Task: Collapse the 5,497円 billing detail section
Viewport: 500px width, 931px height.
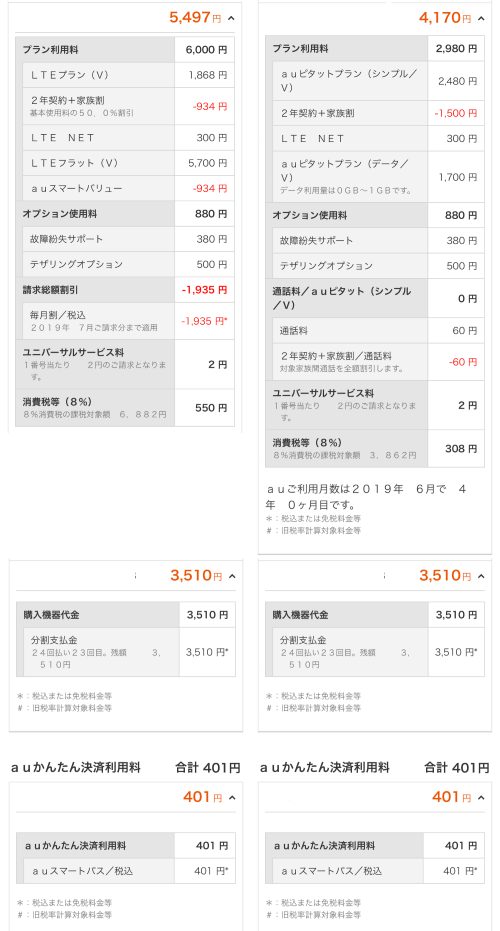Action: [232, 18]
